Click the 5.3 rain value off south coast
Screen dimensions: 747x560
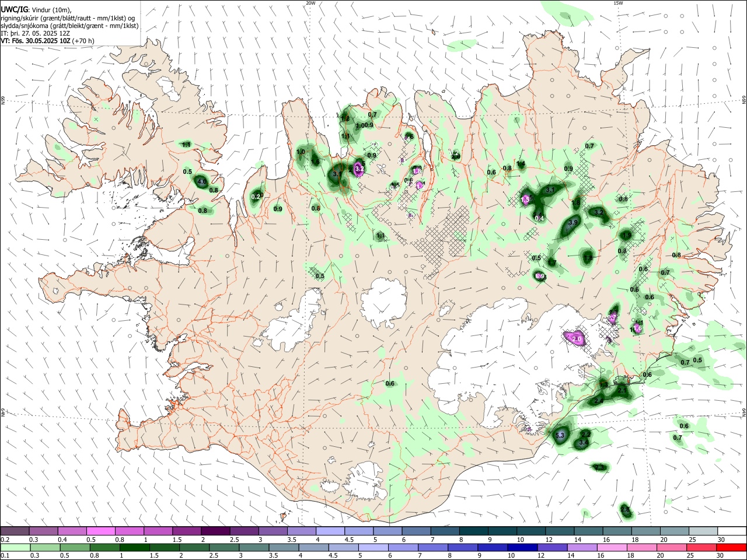point(560,435)
